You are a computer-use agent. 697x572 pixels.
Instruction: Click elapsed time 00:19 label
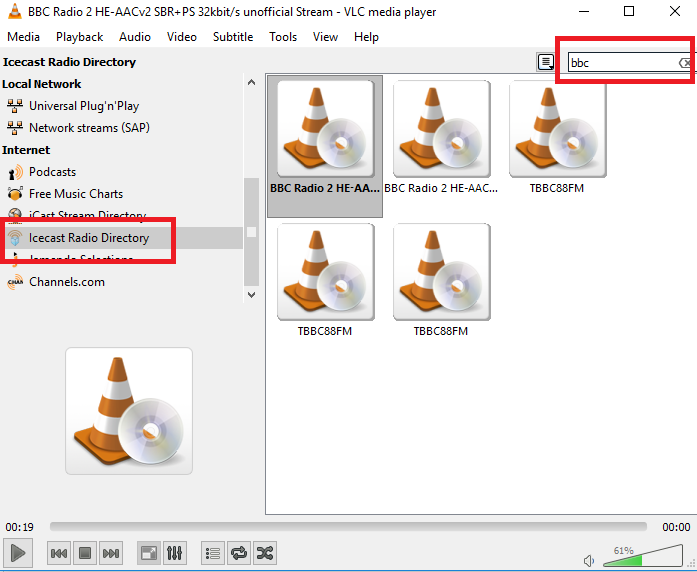(x=20, y=527)
